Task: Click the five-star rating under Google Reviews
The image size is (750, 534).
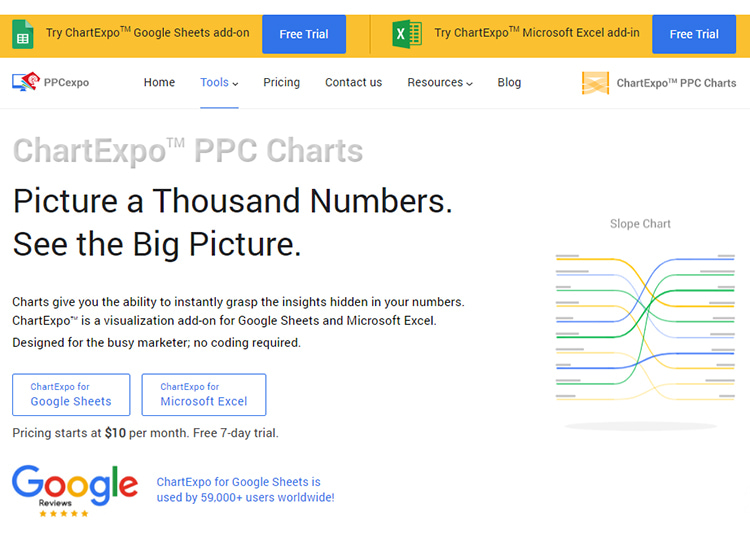Action: tap(64, 513)
